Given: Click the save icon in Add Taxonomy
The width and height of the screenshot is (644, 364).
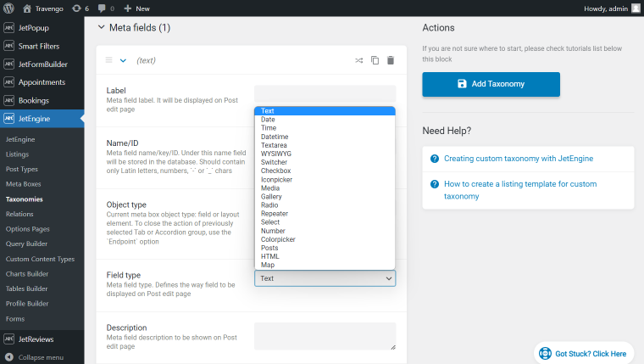Looking at the screenshot, I should (462, 83).
